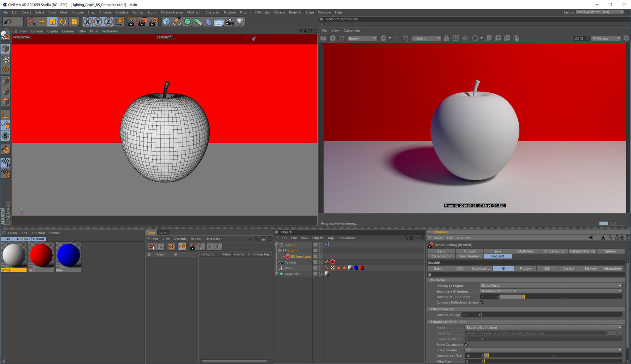Select the Red material swatch
The width and height of the screenshot is (631, 364).
coord(41,255)
